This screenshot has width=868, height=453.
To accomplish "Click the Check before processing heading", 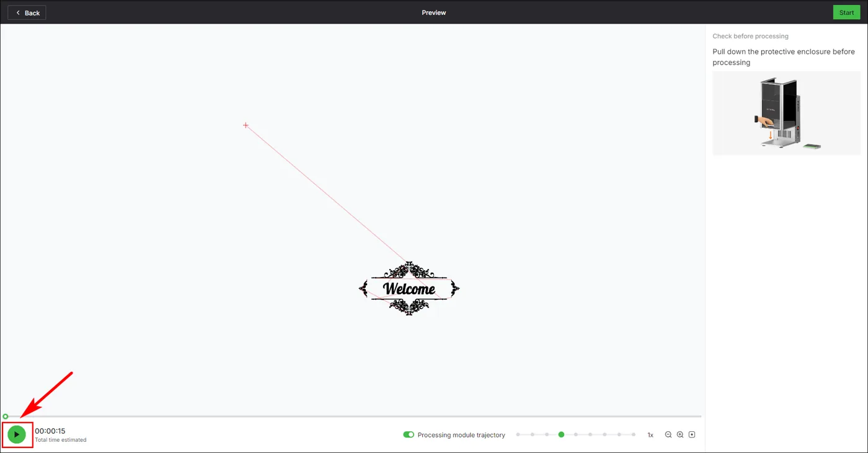I will click(x=750, y=36).
